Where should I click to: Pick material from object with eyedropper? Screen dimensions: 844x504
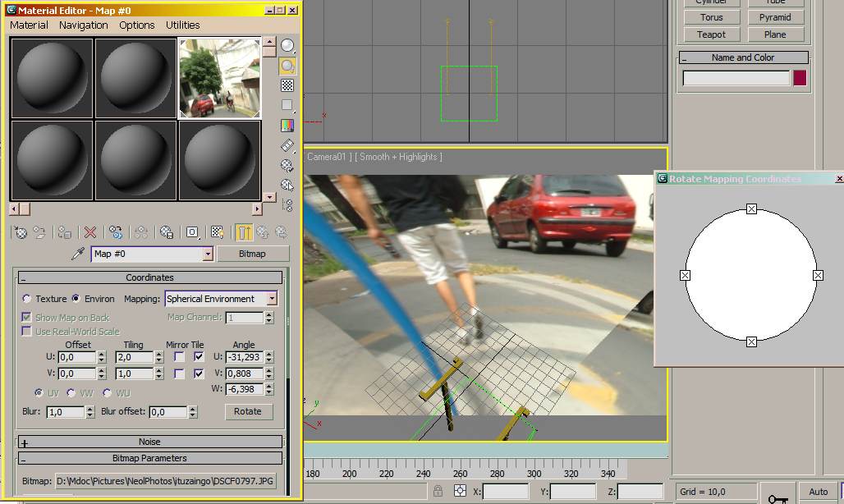pyautogui.click(x=78, y=254)
